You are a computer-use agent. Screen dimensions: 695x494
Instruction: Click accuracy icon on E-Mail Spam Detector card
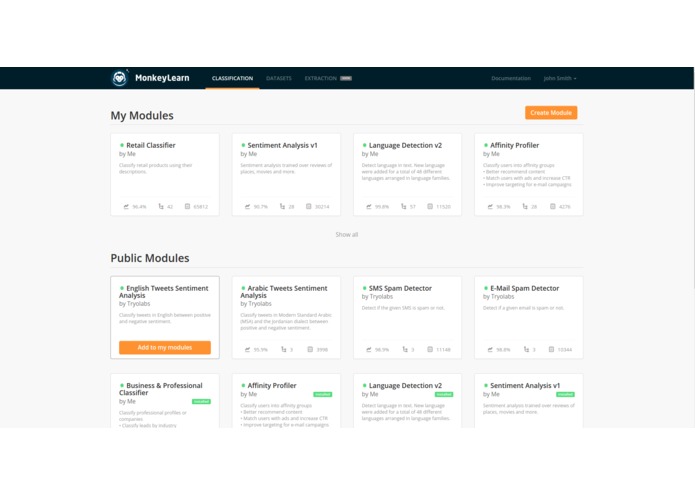tap(490, 350)
